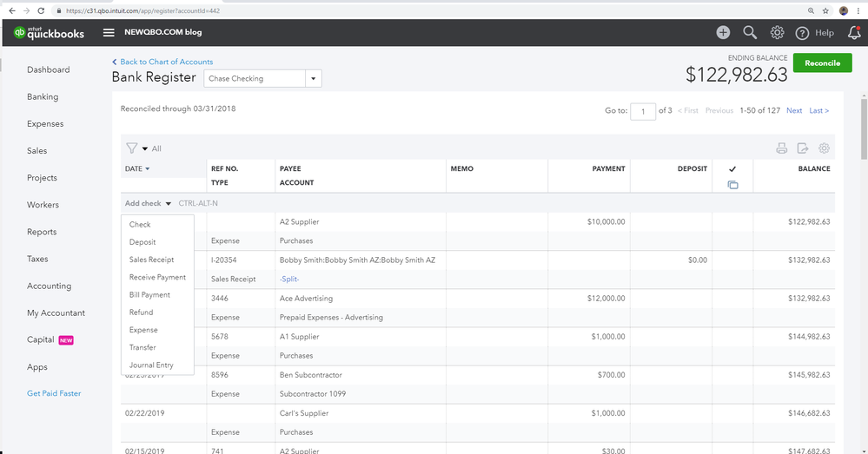Open the header Settings gear
Screen dimensions: 868x454
(x=778, y=33)
